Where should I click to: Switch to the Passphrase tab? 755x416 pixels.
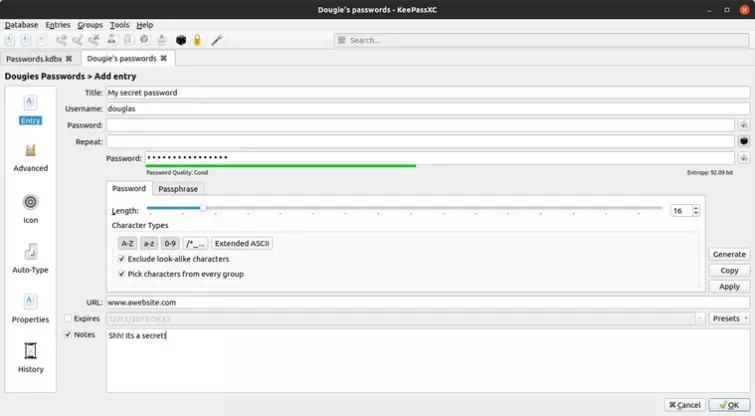[x=179, y=188]
